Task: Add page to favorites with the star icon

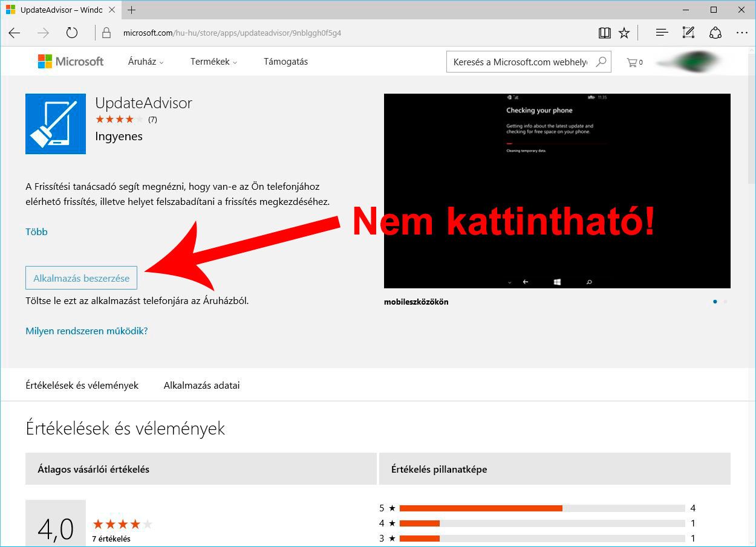Action: coord(624,33)
